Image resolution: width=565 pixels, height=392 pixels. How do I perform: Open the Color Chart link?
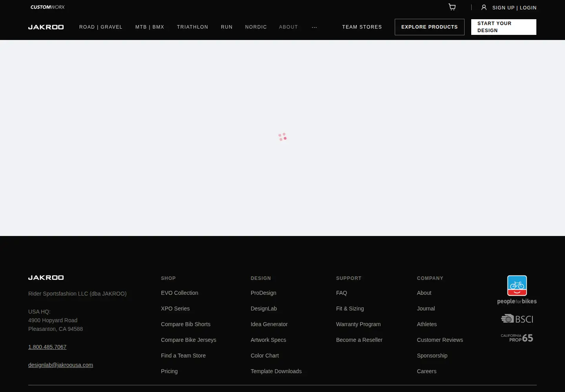[x=265, y=356]
